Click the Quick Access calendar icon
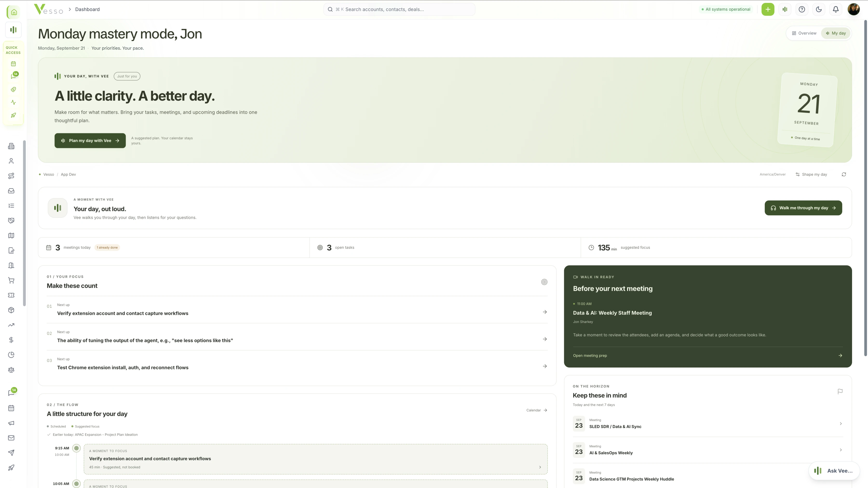 pyautogui.click(x=14, y=64)
